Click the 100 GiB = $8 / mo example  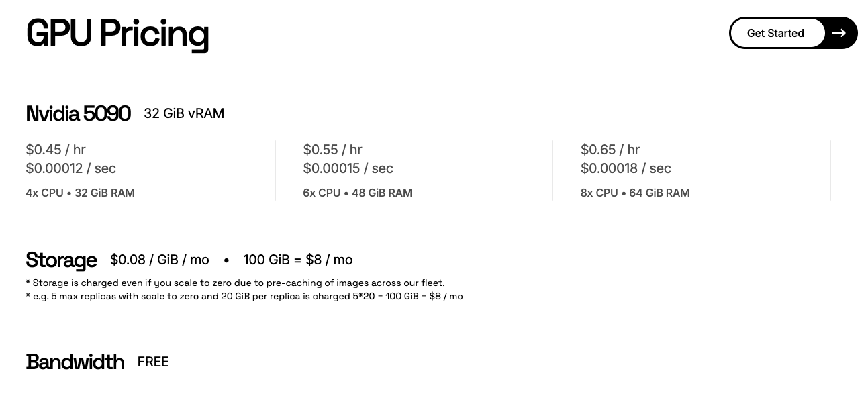point(298,260)
